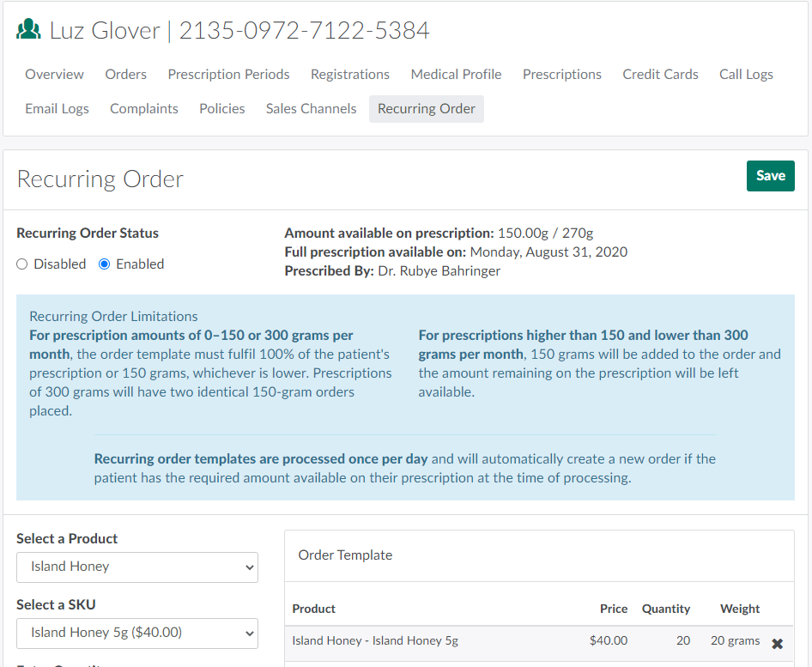Open the Credit Cards tab
This screenshot has width=812, height=667.
[x=660, y=75]
